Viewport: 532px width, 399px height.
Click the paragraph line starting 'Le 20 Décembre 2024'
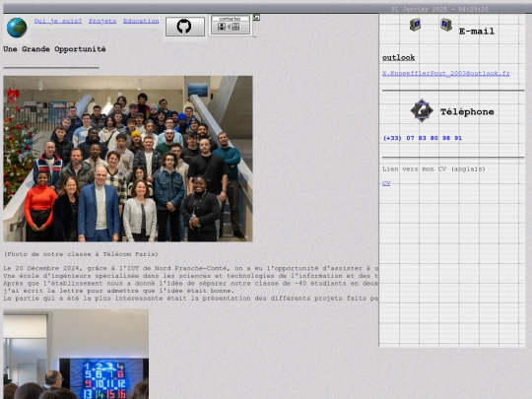191,268
